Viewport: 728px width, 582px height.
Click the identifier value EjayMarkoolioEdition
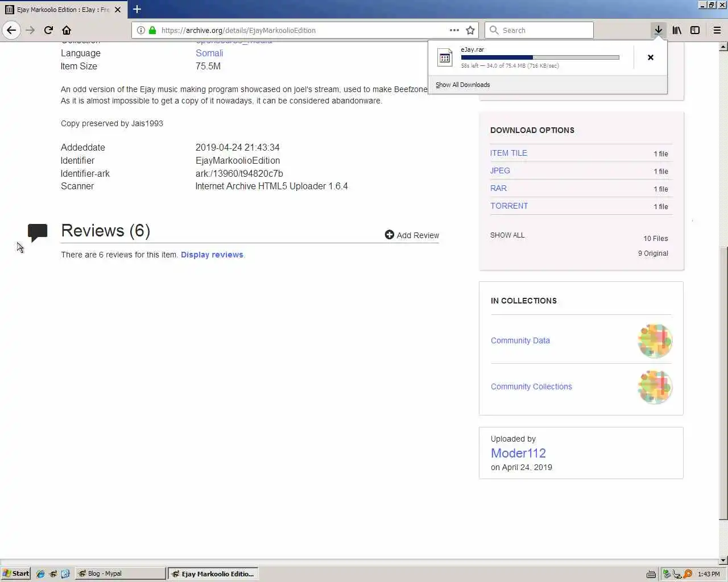[238, 161]
